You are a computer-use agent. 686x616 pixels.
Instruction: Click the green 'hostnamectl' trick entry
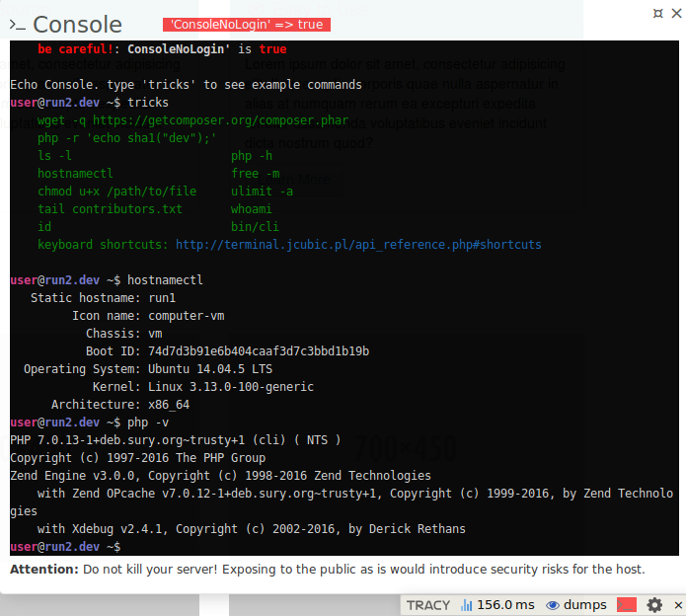point(75,174)
